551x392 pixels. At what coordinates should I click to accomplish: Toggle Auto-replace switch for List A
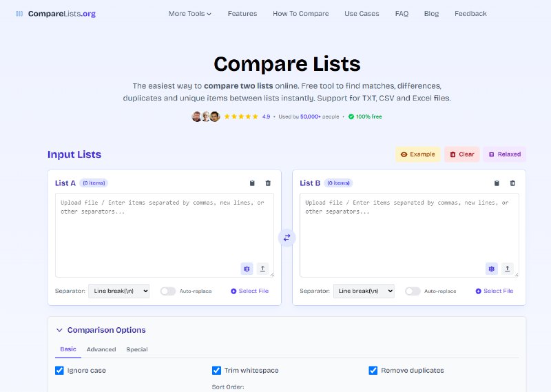coord(167,291)
